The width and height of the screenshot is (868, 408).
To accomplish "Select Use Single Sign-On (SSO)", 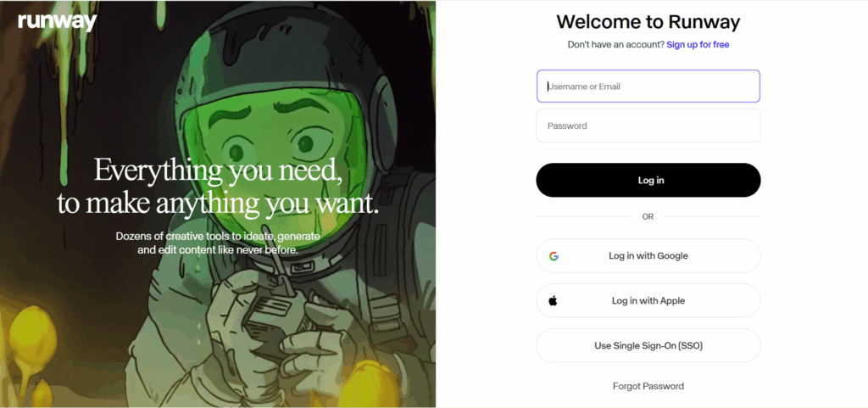I will coord(648,345).
